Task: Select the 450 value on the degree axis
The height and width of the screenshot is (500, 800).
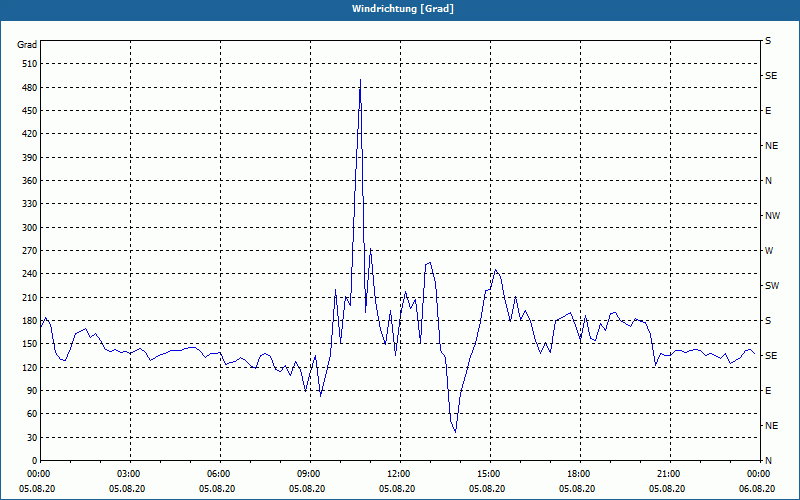Action: (30, 111)
